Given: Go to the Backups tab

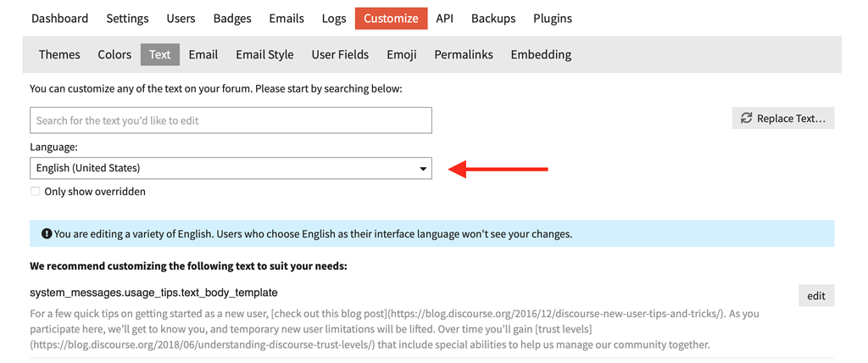Looking at the screenshot, I should [493, 19].
